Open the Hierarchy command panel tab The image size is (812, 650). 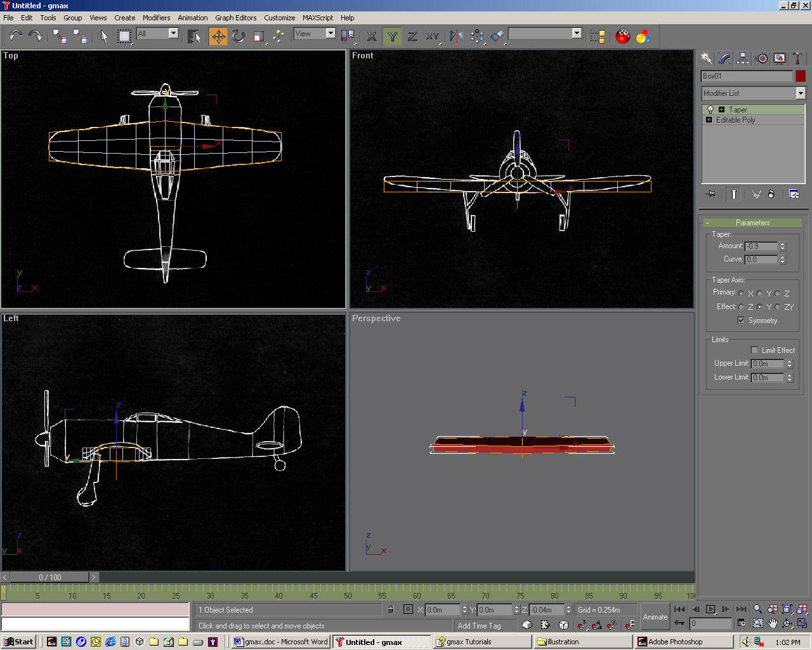click(743, 58)
